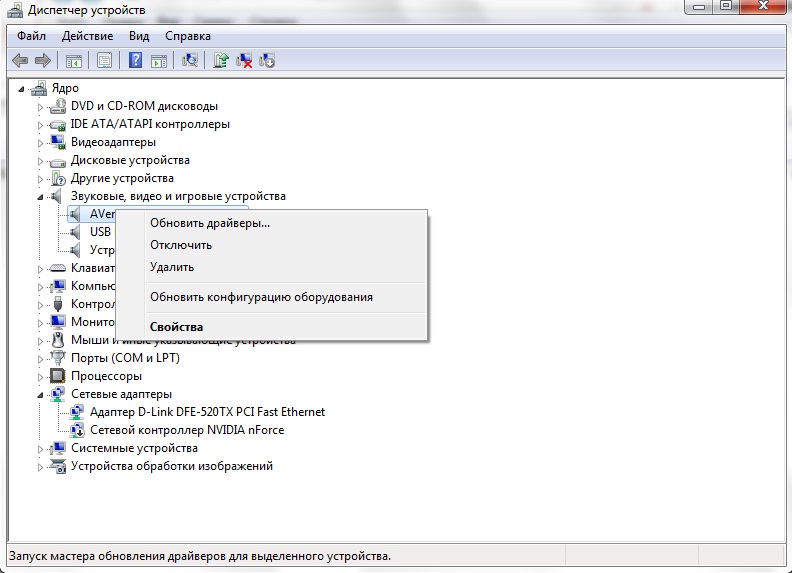Collapse the Сетевые адаптеры node
The height and width of the screenshot is (573, 792).
tap(41, 395)
